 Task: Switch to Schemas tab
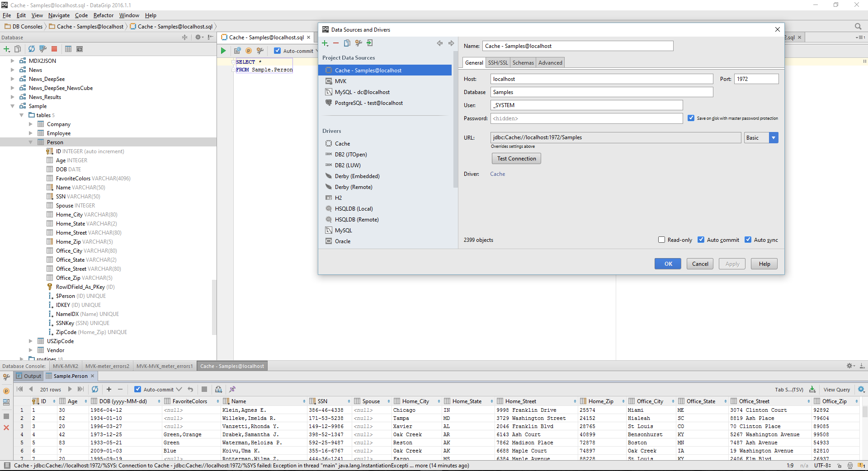point(523,62)
